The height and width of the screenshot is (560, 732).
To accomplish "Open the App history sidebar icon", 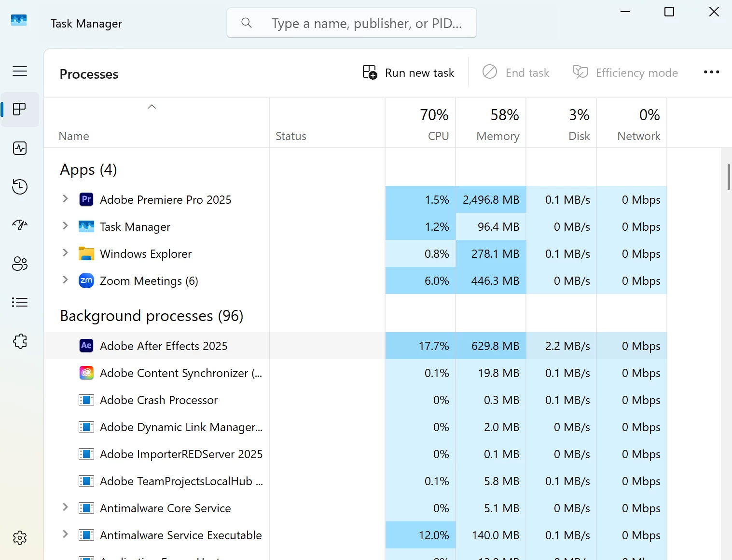I will click(20, 186).
